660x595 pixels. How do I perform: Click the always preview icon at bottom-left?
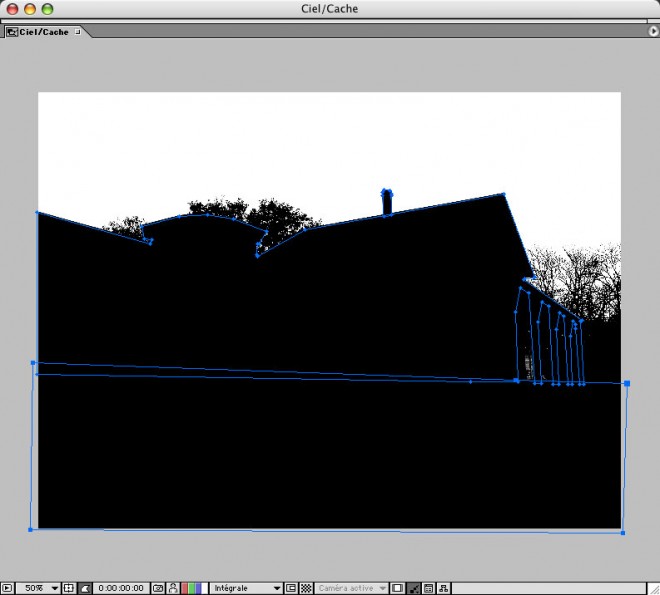pyautogui.click(x=7, y=588)
